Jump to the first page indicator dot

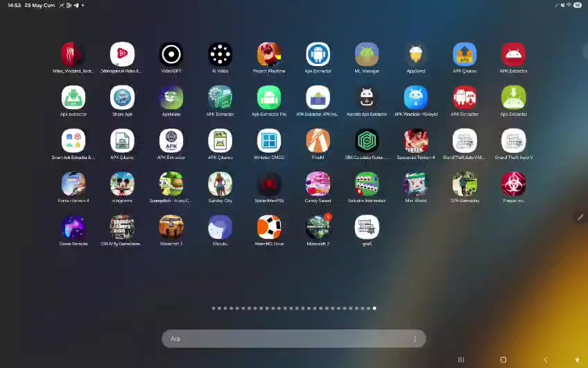(x=214, y=308)
